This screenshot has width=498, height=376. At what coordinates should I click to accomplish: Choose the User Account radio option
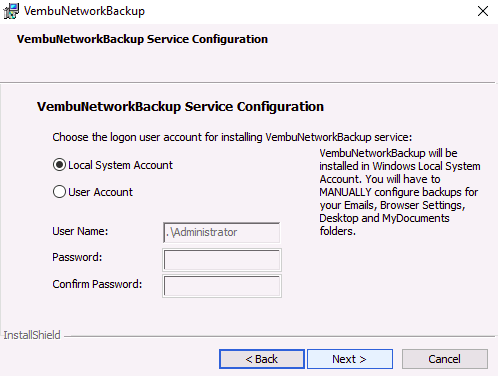59,192
